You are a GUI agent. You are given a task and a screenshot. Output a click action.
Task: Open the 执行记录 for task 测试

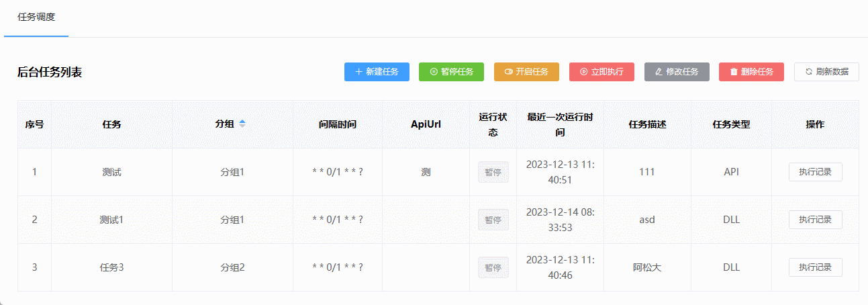click(815, 172)
